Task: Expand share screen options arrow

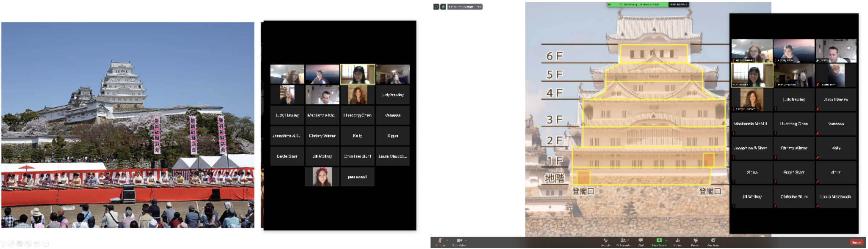Action: click(x=666, y=240)
